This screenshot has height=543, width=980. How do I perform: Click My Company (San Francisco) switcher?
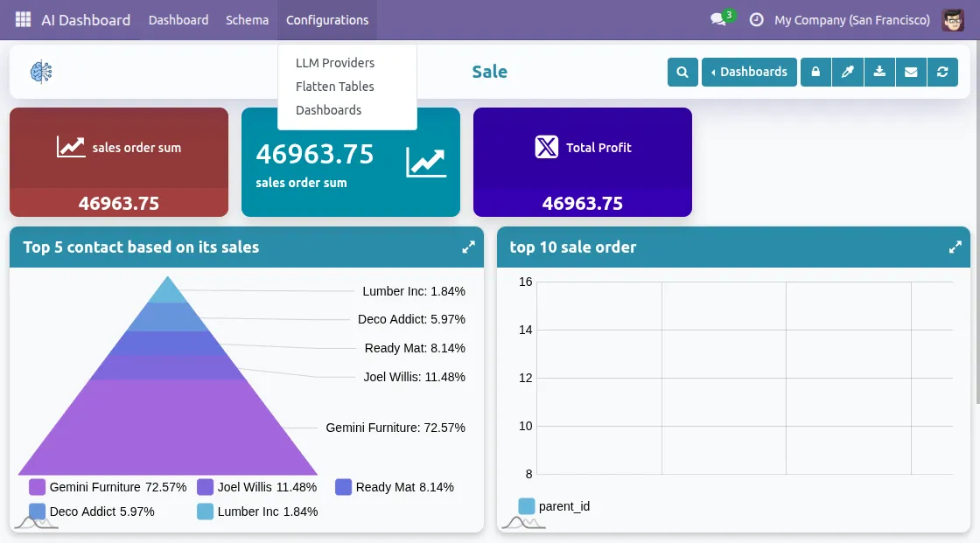click(852, 19)
